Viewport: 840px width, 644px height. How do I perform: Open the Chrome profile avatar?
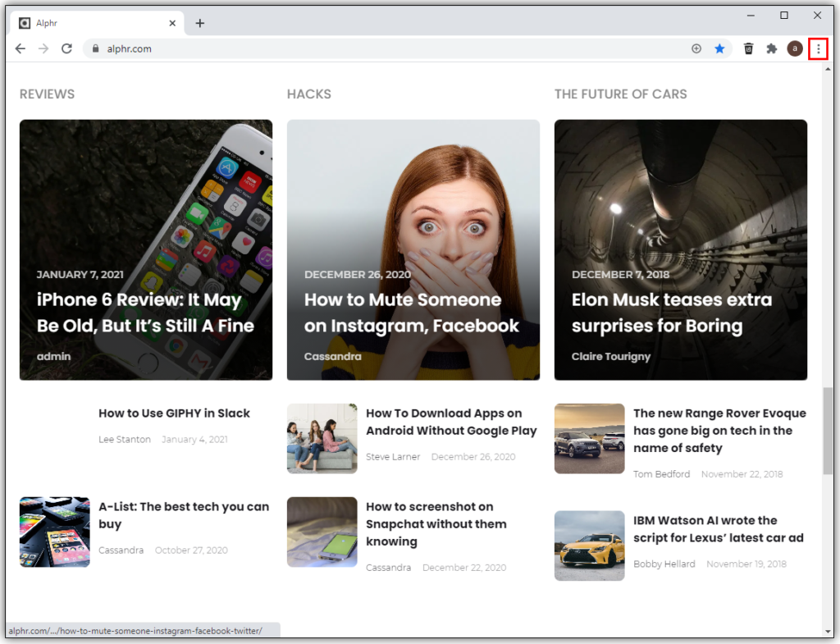794,48
